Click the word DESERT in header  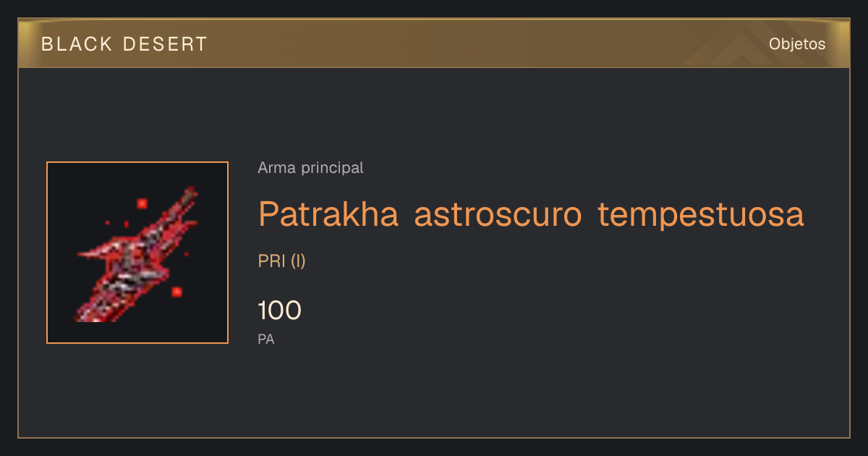[x=165, y=44]
